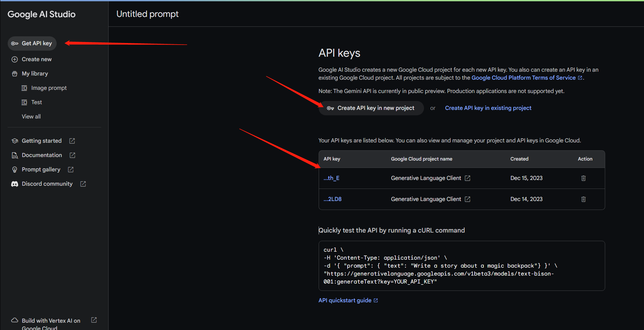
Task: Open Getting started link
Action: [x=42, y=141]
